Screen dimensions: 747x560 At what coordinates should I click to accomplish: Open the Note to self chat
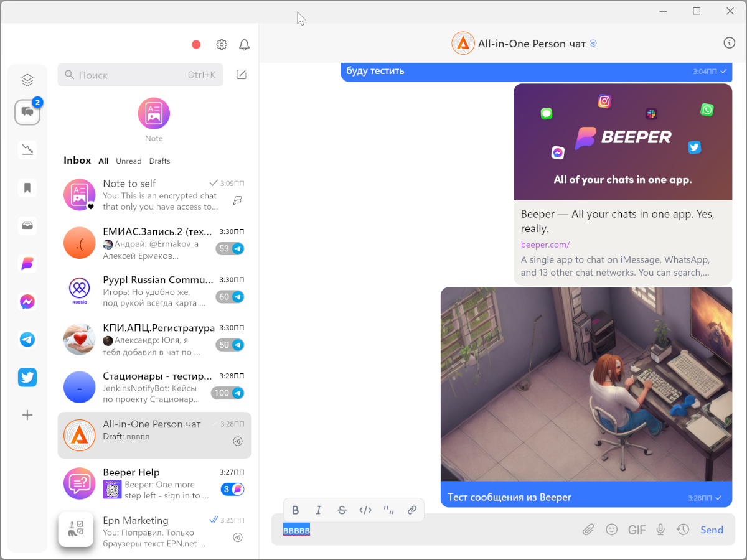154,195
